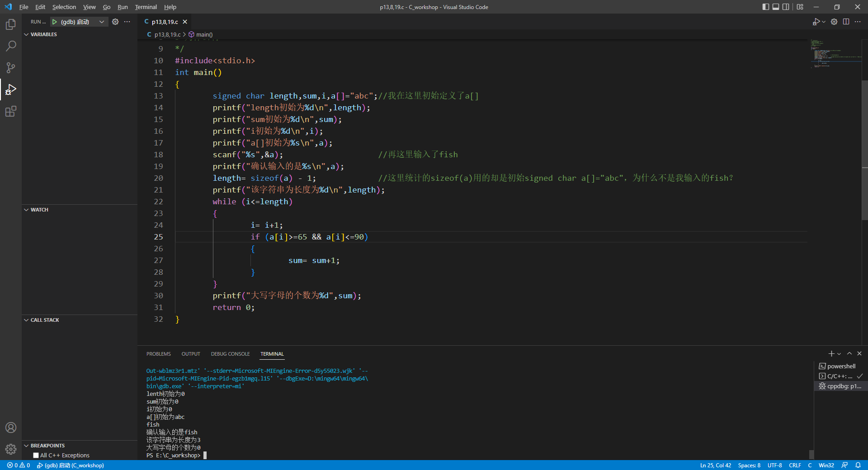
Task: Toggle panel layout icon in title bar
Action: (x=776, y=7)
